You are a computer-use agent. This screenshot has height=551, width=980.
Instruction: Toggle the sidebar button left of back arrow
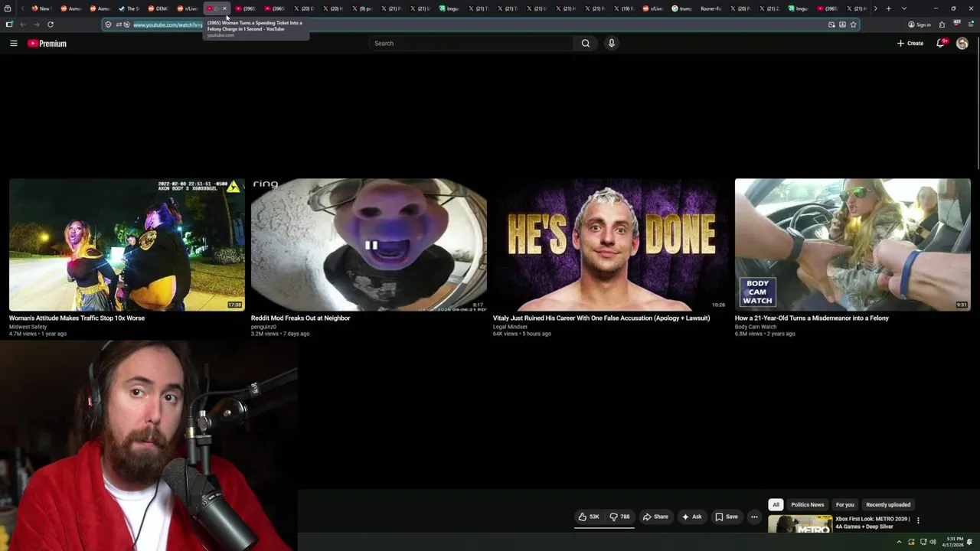coord(9,24)
